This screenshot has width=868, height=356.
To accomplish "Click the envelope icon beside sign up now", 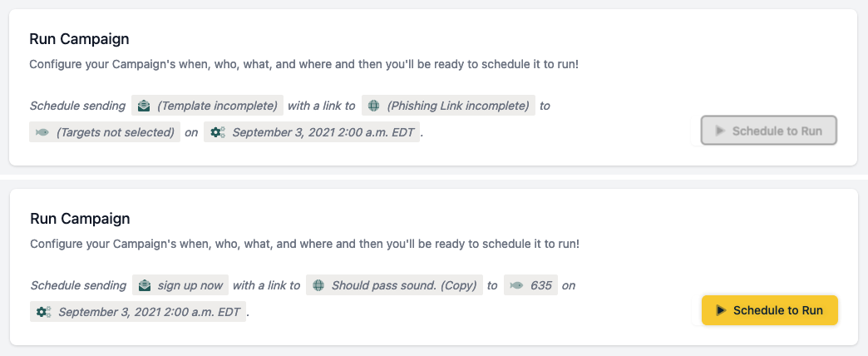I will point(145,285).
